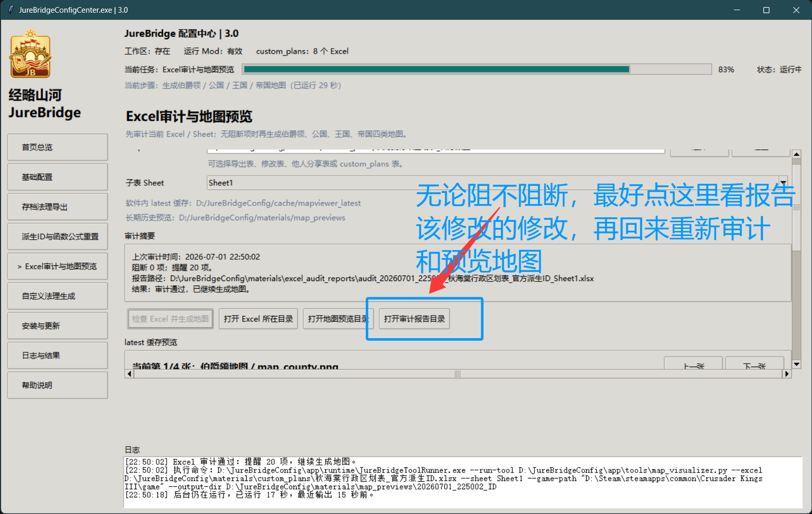
Task: Click 下一张 preview button
Action: (x=754, y=363)
